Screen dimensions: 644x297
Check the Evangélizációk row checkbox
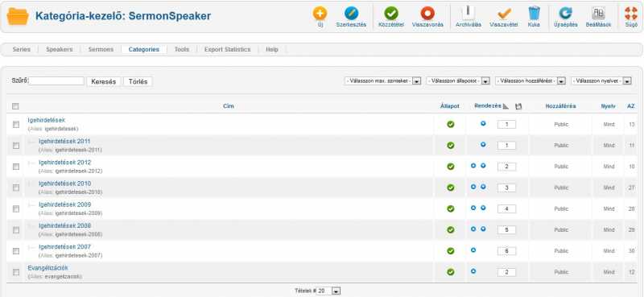coord(16,272)
